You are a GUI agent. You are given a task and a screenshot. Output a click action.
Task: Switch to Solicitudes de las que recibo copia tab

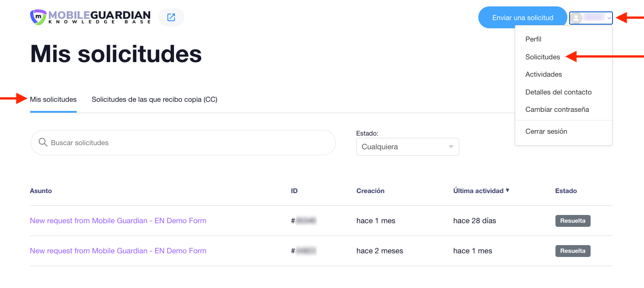pos(154,99)
